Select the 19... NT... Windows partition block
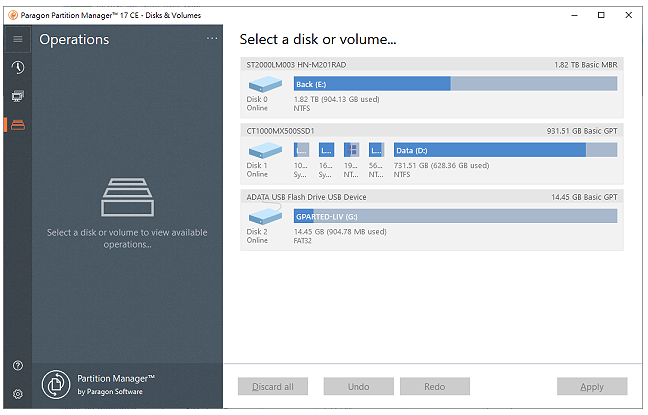This screenshot has width=648, height=415. [x=351, y=150]
